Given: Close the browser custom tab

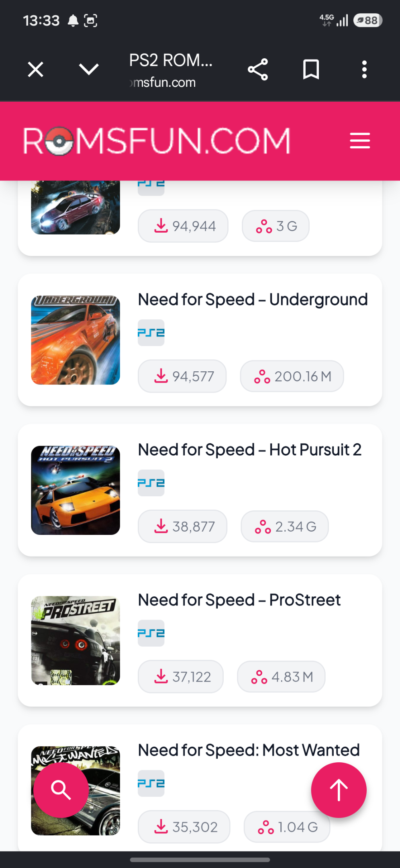Looking at the screenshot, I should (x=35, y=70).
